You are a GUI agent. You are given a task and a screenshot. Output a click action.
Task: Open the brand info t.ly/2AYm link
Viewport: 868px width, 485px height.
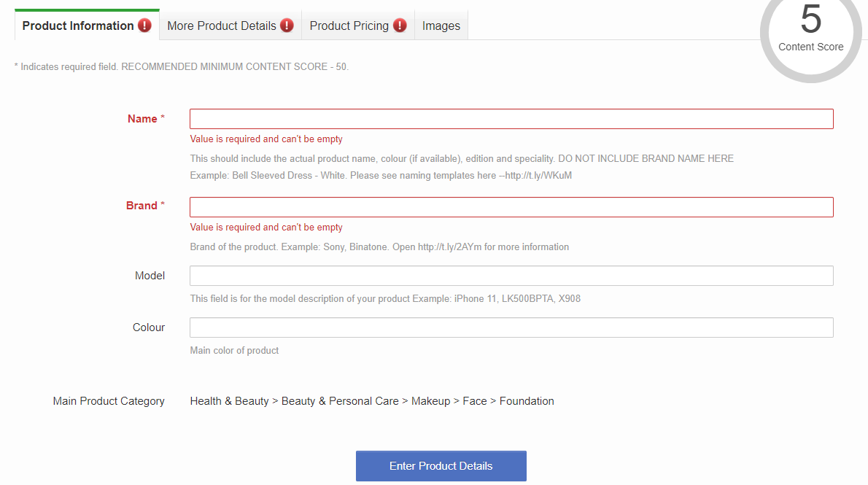tap(450, 247)
